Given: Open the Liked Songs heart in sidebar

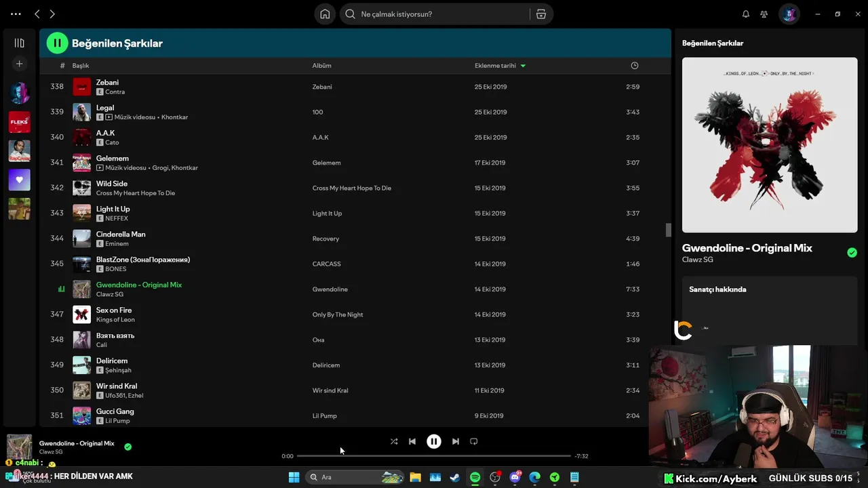Looking at the screenshot, I should pos(19,180).
